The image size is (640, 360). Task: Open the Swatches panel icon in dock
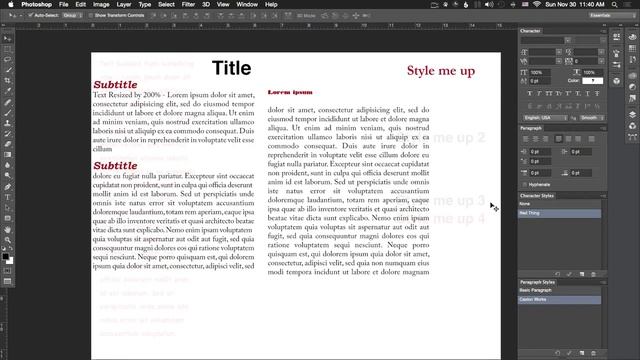tap(632, 48)
